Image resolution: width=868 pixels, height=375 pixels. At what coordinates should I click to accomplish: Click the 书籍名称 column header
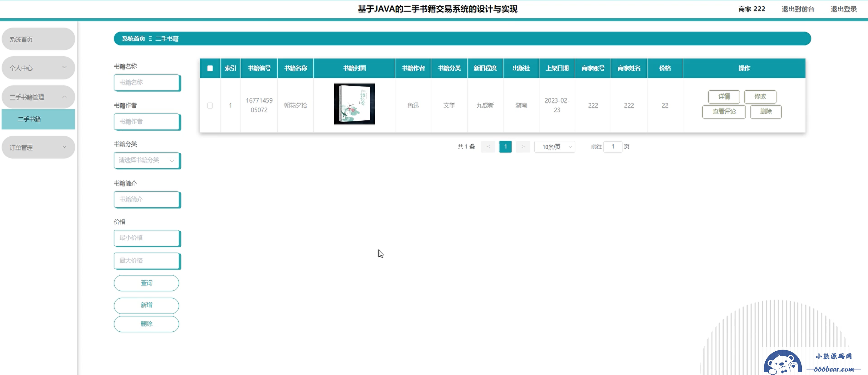coord(295,68)
